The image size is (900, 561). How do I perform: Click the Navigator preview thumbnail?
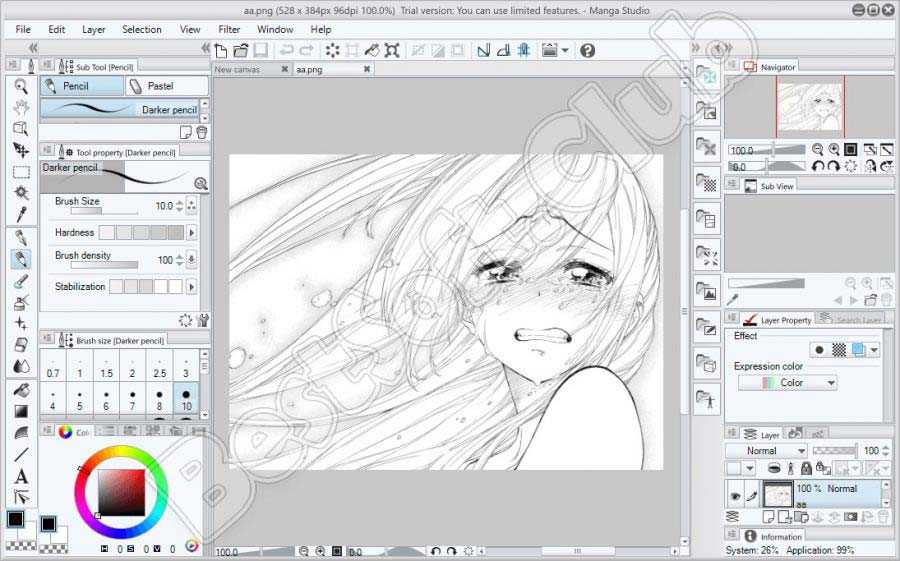click(x=810, y=105)
